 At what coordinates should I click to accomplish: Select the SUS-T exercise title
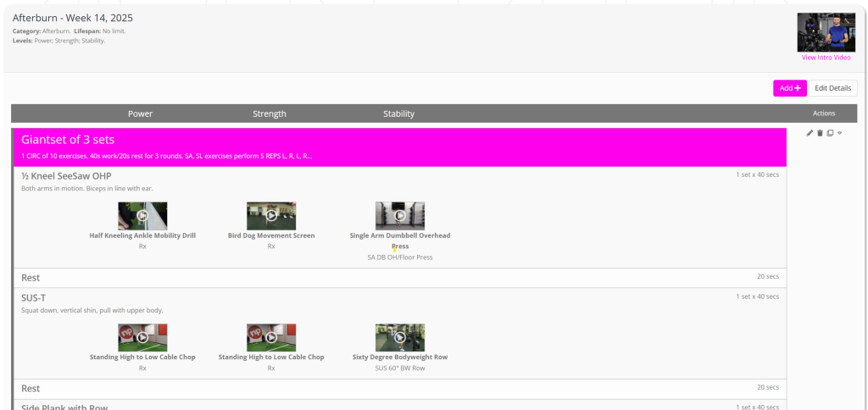35,297
